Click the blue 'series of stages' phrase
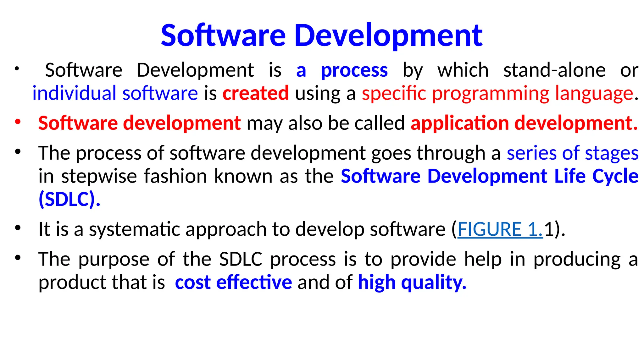The height and width of the screenshot is (362, 644). pyautogui.click(x=572, y=153)
